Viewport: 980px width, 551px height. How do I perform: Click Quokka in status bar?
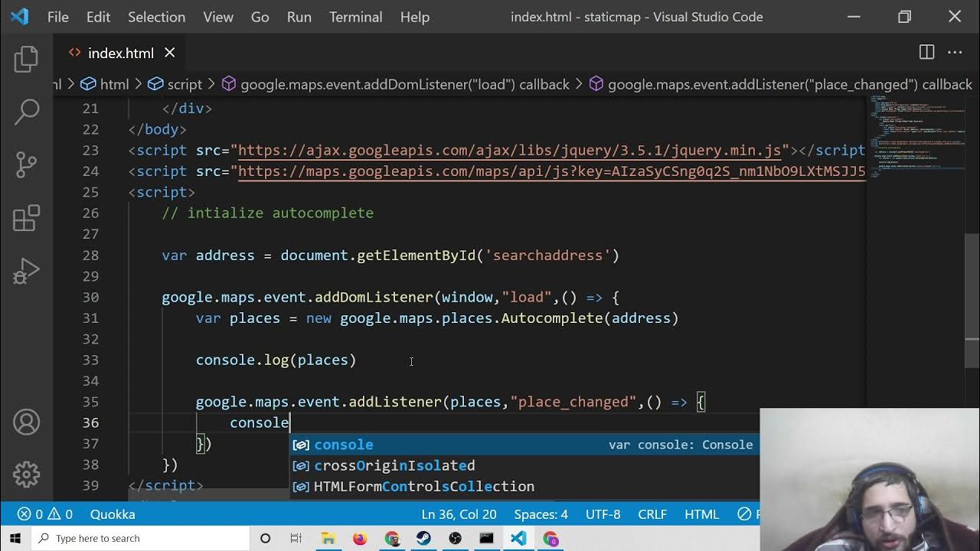[113, 514]
